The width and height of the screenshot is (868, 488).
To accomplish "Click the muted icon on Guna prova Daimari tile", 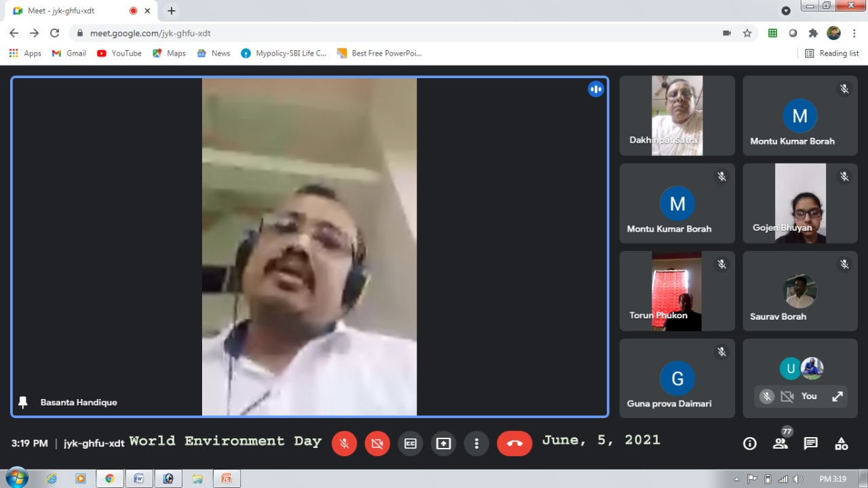I will coord(722,352).
